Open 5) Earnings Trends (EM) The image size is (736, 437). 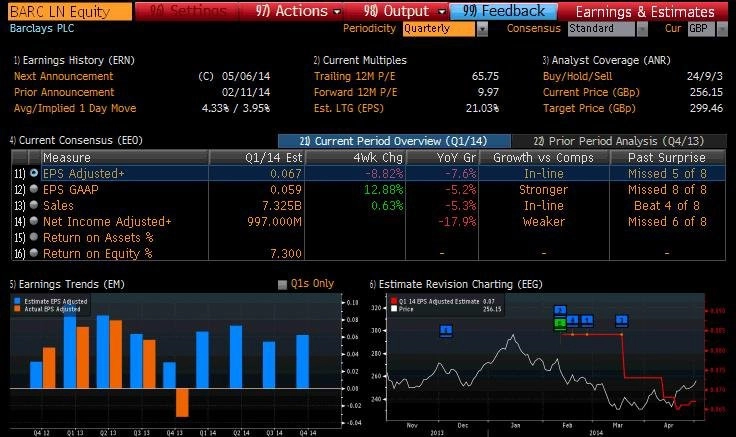pyautogui.click(x=67, y=284)
